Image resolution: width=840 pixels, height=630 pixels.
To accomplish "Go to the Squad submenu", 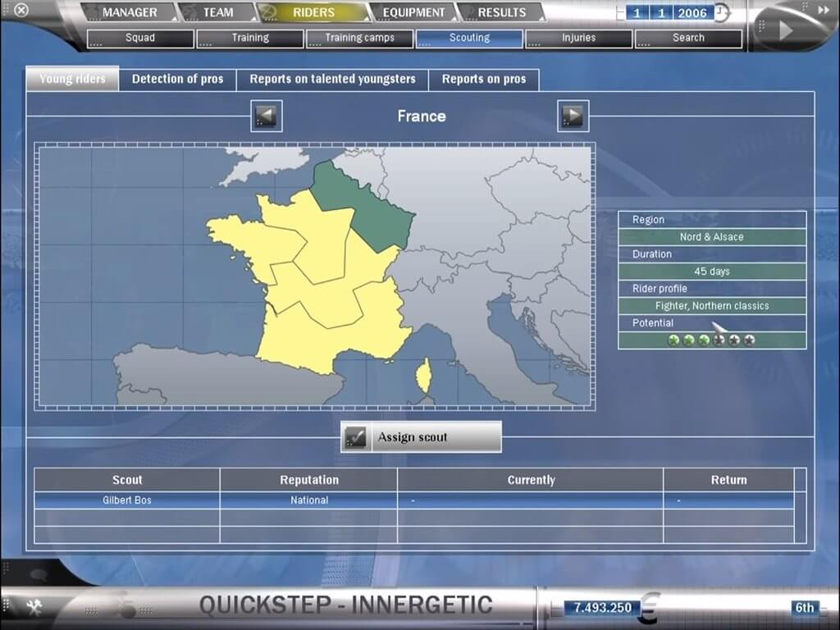I will click(140, 38).
